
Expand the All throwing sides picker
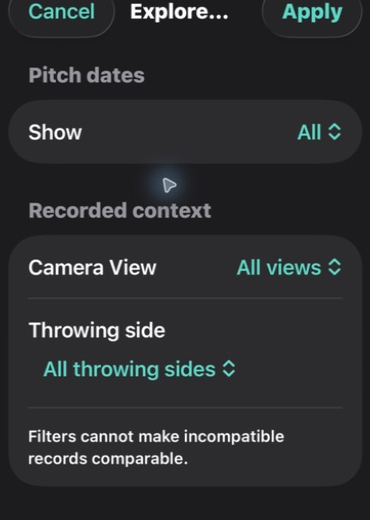click(x=140, y=369)
